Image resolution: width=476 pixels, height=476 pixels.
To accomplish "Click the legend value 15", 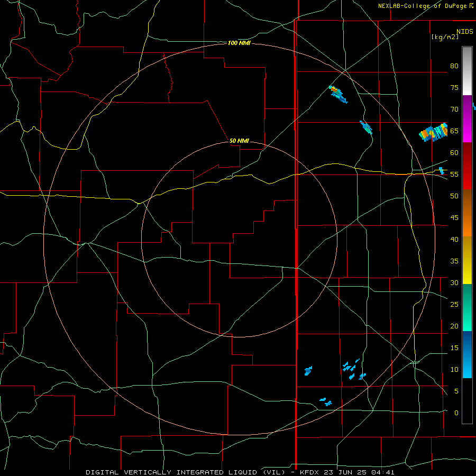I will pos(454,347).
